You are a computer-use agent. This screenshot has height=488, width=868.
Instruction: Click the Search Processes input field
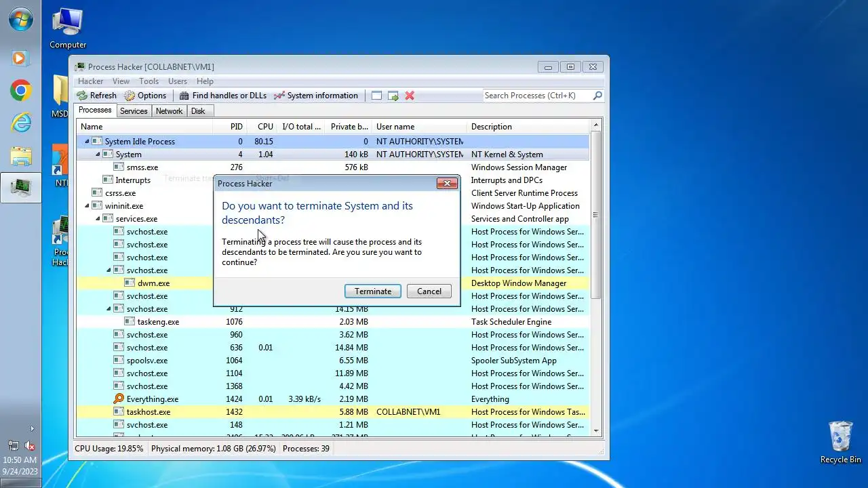point(536,96)
